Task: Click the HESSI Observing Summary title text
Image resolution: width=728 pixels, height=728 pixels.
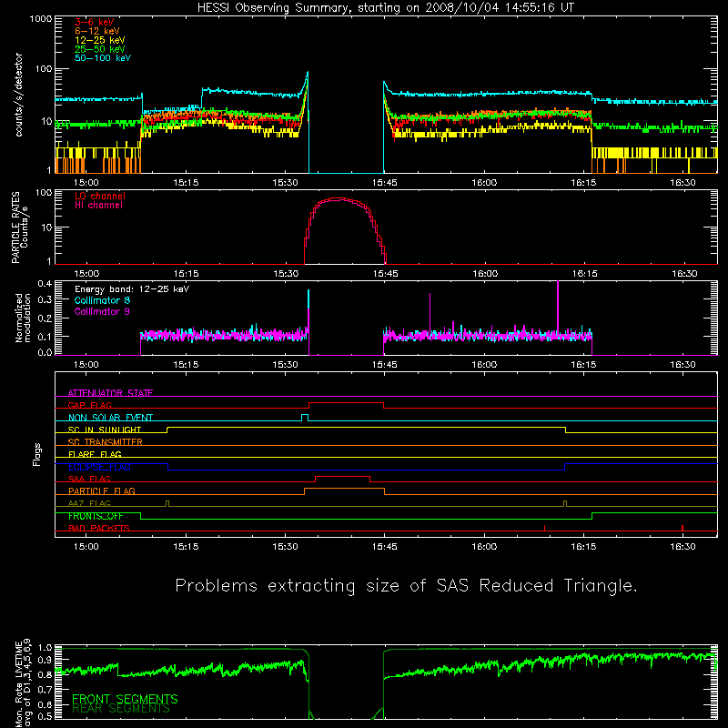Action: click(x=385, y=8)
